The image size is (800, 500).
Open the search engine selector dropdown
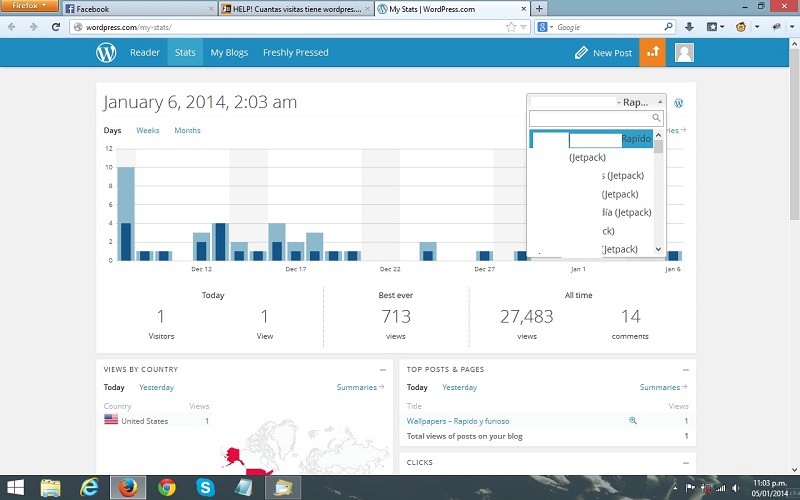click(x=545, y=27)
